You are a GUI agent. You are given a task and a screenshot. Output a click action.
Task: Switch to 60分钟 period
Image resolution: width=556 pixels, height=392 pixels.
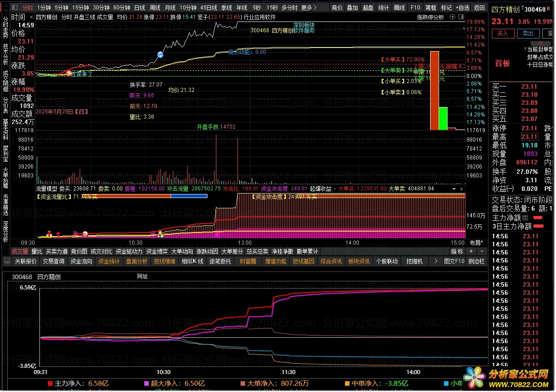pyautogui.click(x=122, y=8)
